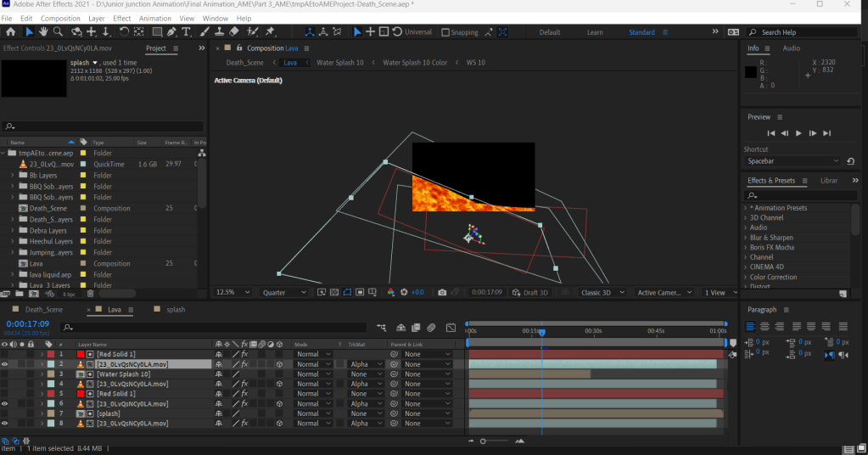
Task: Click the snapshot camera icon in viewer
Action: (x=442, y=292)
